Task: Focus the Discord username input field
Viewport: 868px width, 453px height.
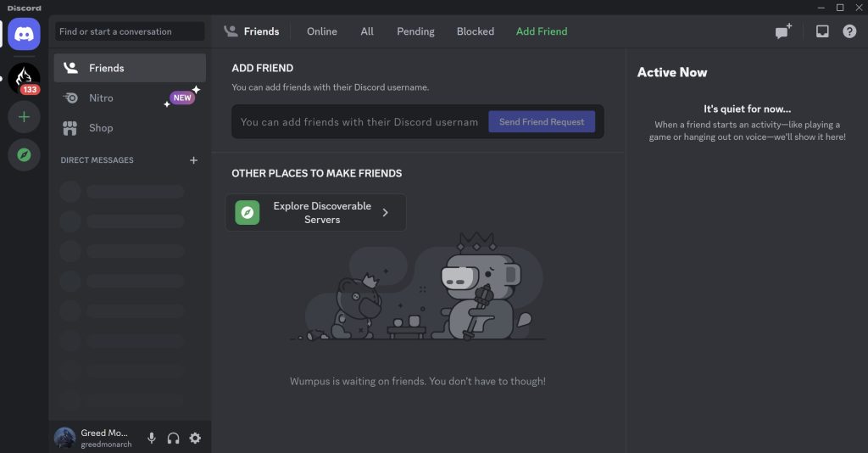Action: coord(359,122)
